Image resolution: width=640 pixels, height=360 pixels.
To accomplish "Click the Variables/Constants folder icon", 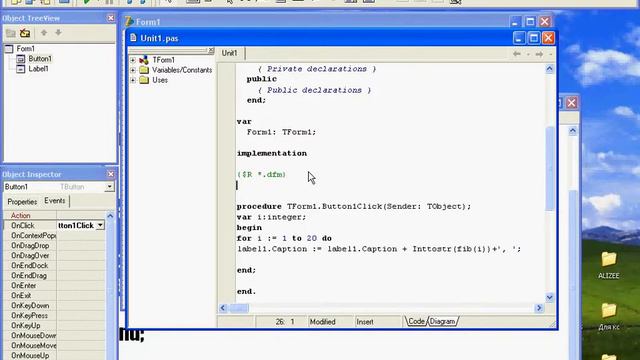I will (144, 70).
